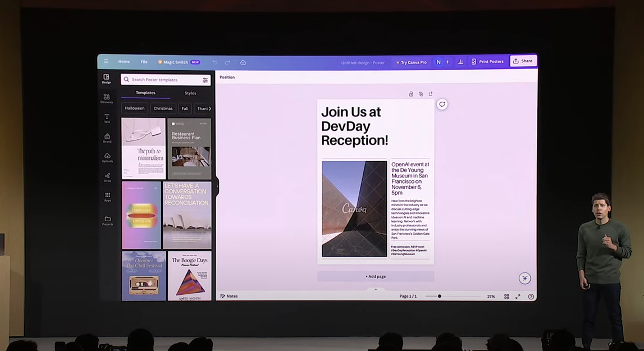
Task: Enter fullscreen mode from the bottom bar
Action: pyautogui.click(x=518, y=297)
